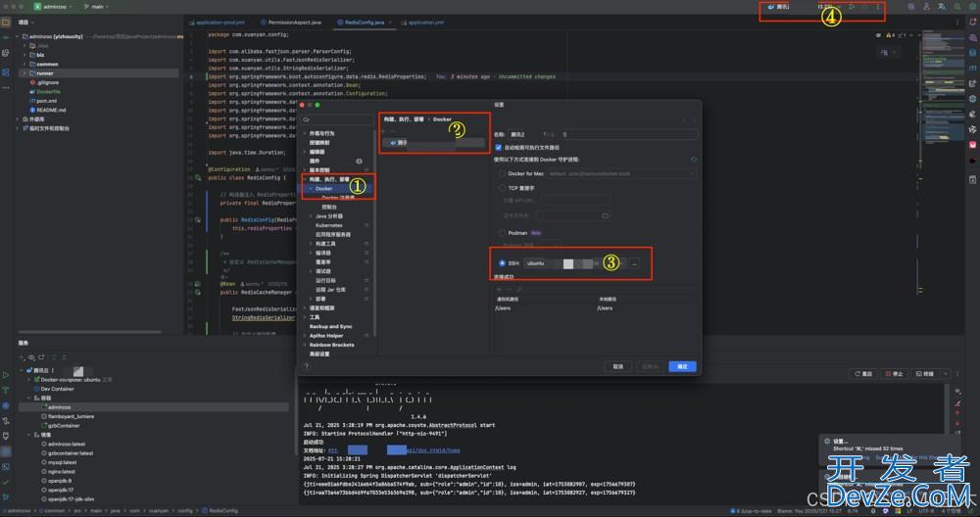Click the Run icon in top toolbar
Viewport: 980px width, 517px height.
[852, 7]
